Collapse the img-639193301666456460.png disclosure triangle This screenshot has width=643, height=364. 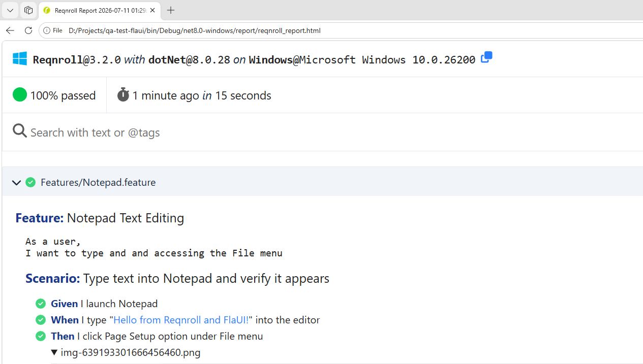(x=54, y=352)
